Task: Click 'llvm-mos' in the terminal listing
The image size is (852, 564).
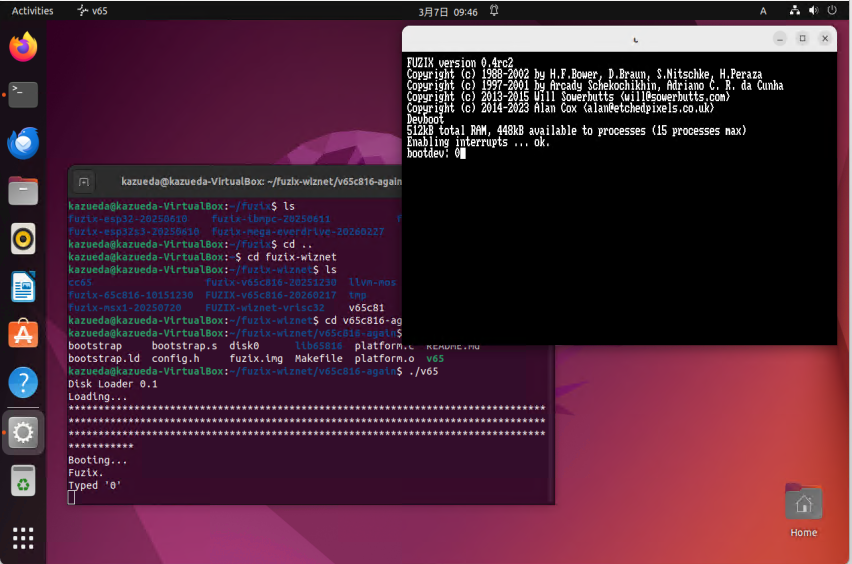Action: [x=372, y=283]
